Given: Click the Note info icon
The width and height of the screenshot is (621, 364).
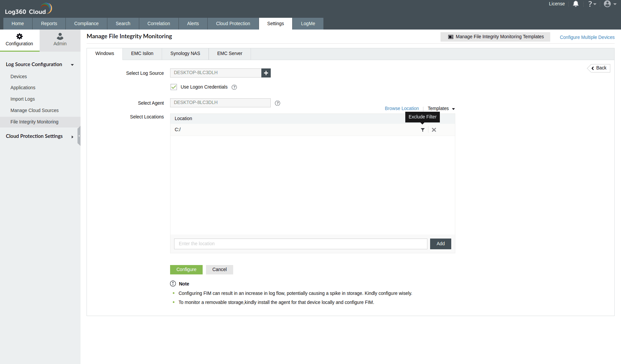Looking at the screenshot, I should point(173,284).
